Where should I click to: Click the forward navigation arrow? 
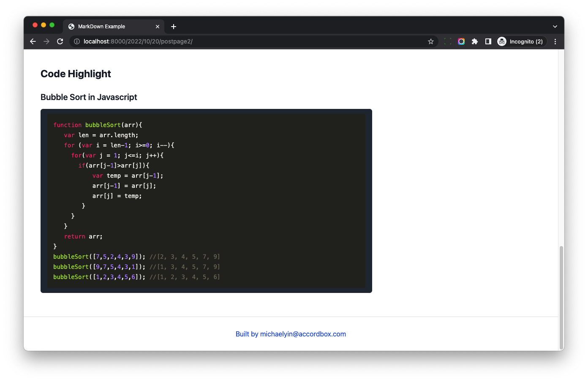pos(46,41)
